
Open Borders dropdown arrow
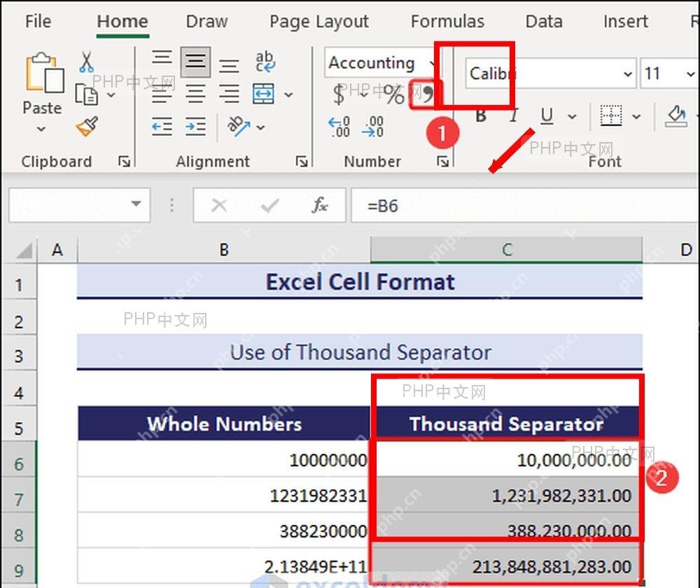coord(636,117)
